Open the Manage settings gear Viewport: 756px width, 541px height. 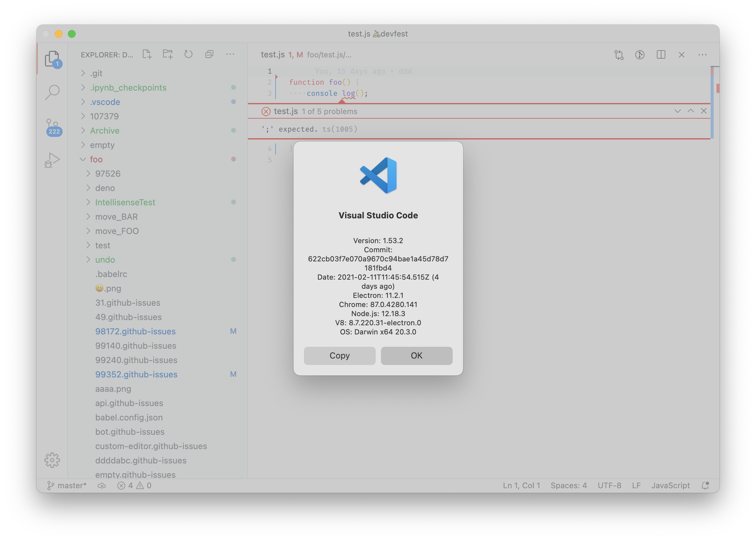point(52,460)
